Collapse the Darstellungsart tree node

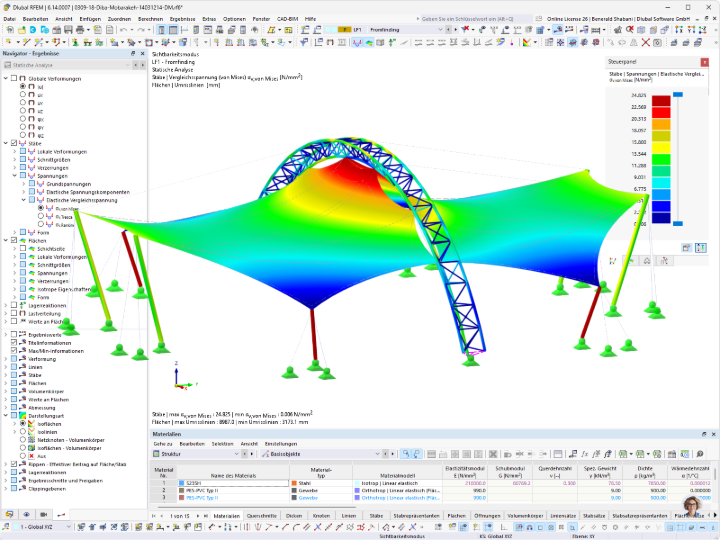[x=6, y=416]
